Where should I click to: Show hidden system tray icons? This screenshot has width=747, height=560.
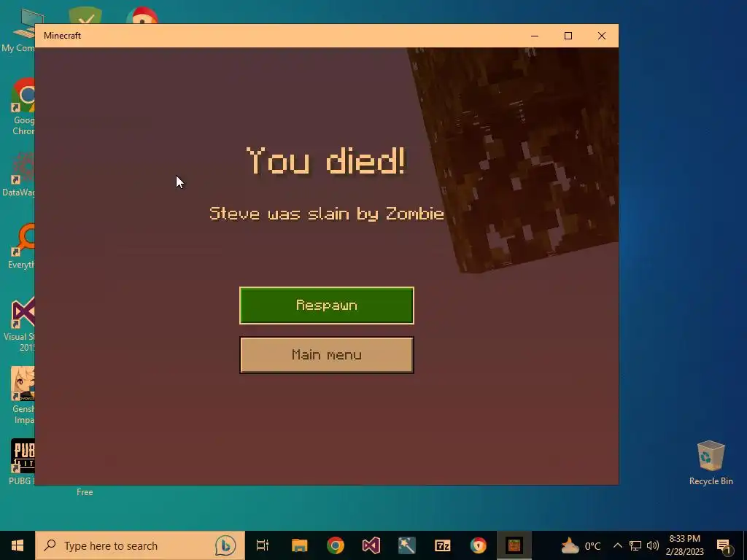tap(617, 545)
